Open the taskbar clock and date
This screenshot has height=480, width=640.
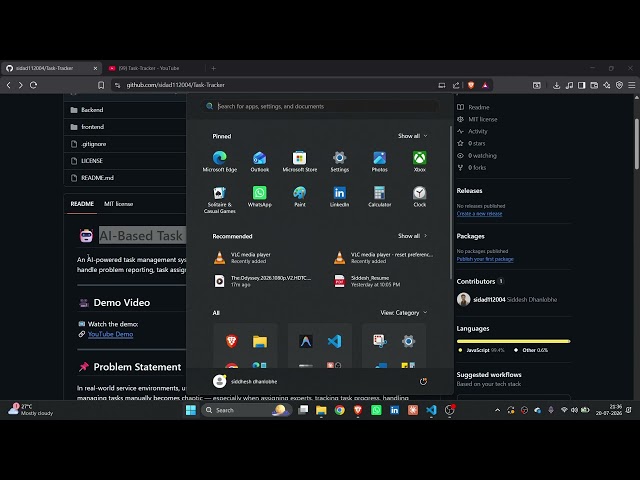609,410
